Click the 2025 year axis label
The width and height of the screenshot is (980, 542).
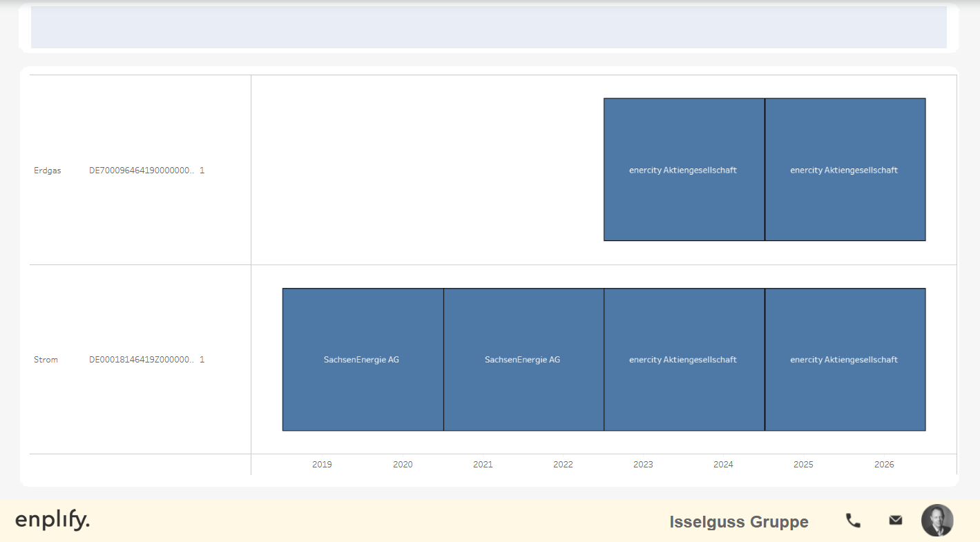point(803,465)
